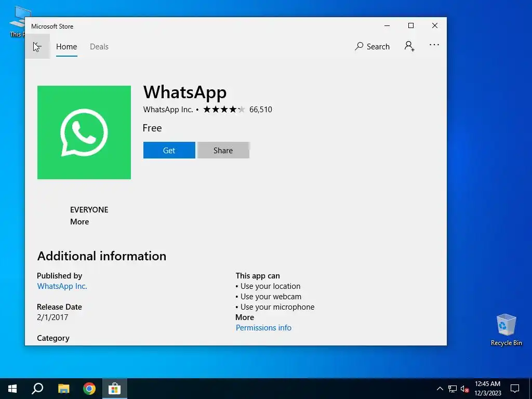Share the WhatsApp app listing
The height and width of the screenshot is (399, 532).
click(x=223, y=150)
